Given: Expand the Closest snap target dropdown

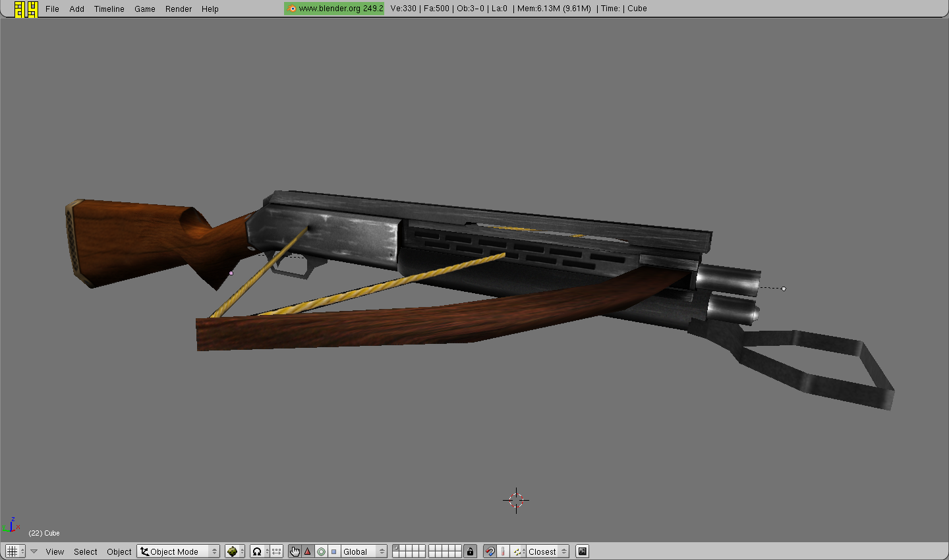Looking at the screenshot, I should click(547, 551).
